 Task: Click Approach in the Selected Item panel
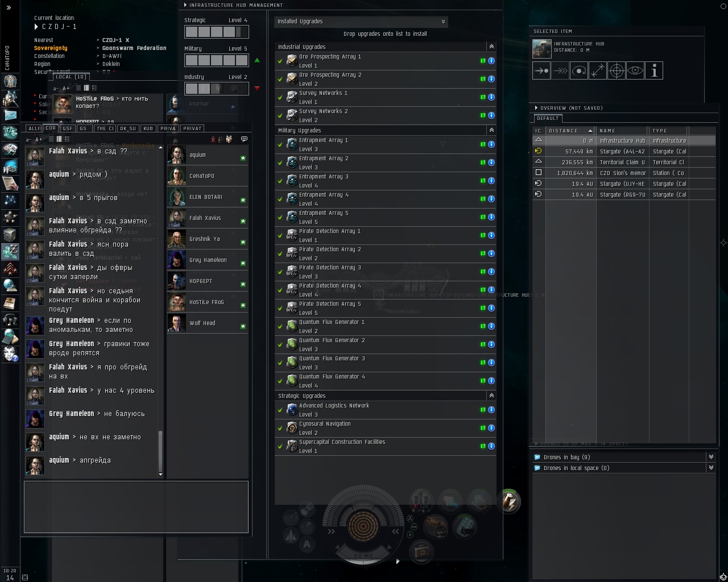[541, 71]
